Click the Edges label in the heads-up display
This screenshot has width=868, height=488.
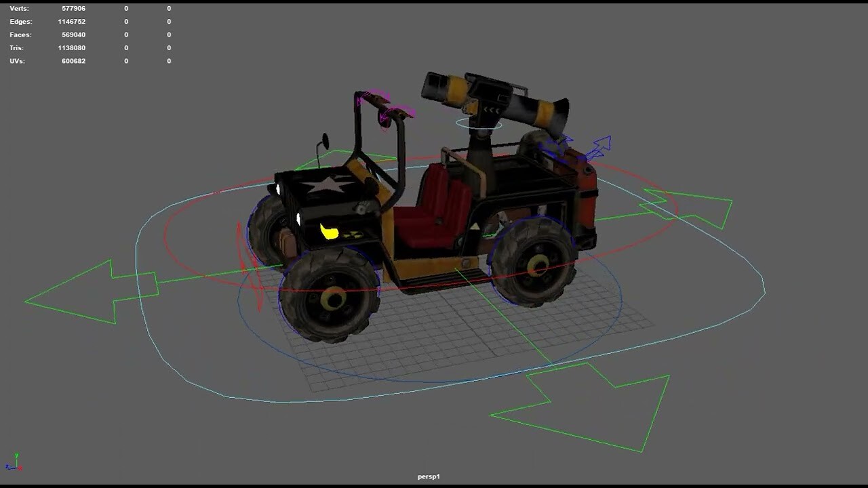[21, 21]
